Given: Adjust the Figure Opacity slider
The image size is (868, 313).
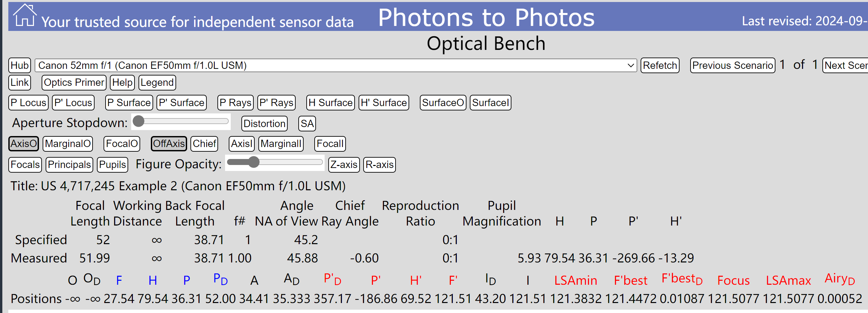Looking at the screenshot, I should click(275, 163).
